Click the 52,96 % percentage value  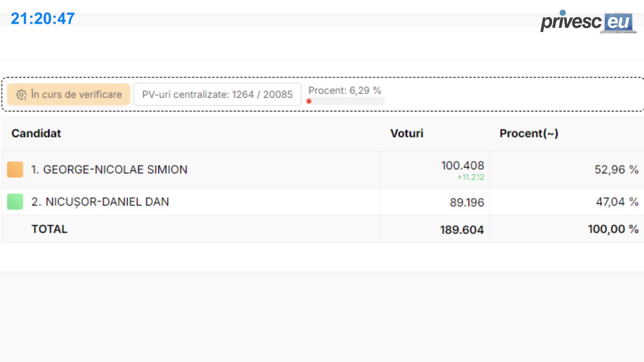click(x=616, y=170)
